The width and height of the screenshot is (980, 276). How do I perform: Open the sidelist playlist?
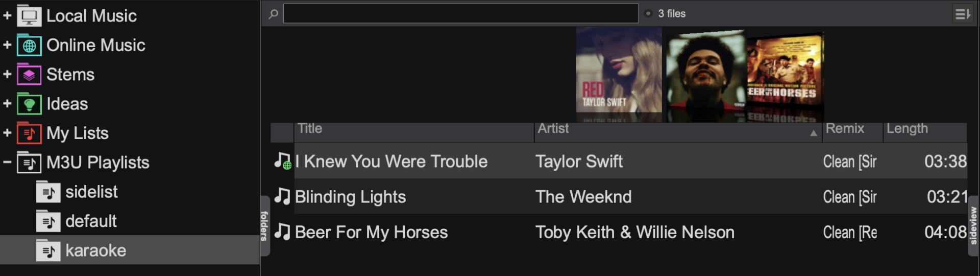click(91, 192)
